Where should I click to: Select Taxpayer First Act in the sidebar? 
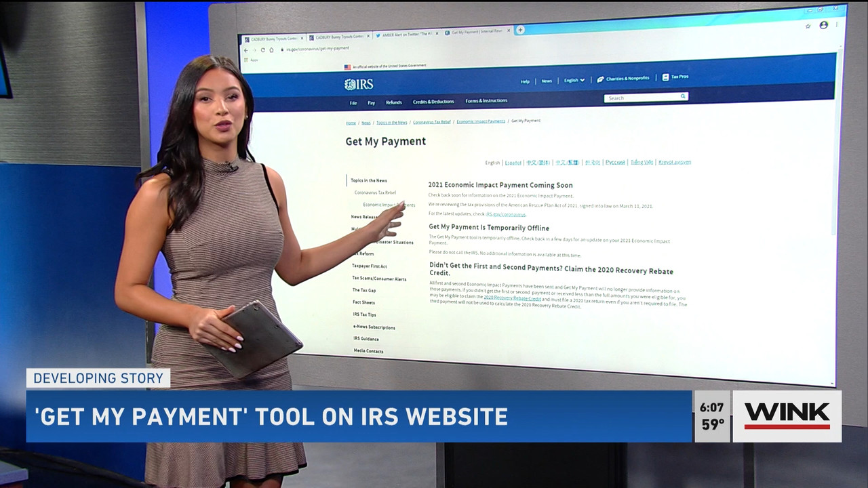(370, 266)
